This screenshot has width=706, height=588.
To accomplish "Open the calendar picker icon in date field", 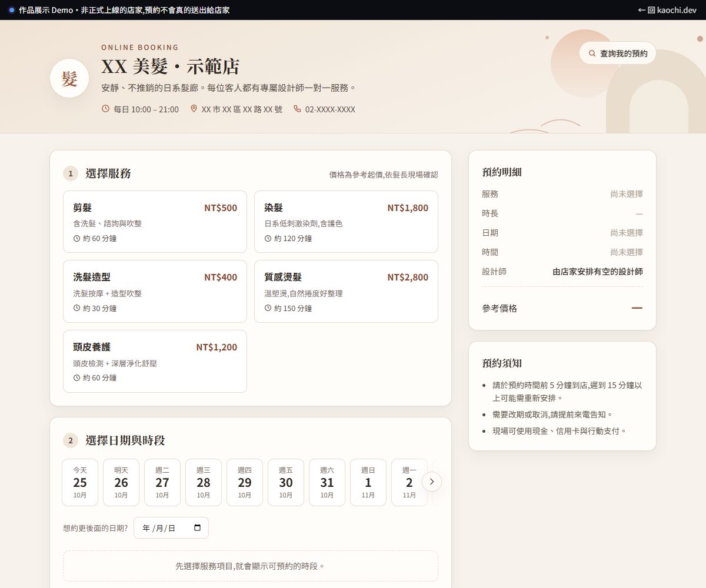I will coord(197,527).
